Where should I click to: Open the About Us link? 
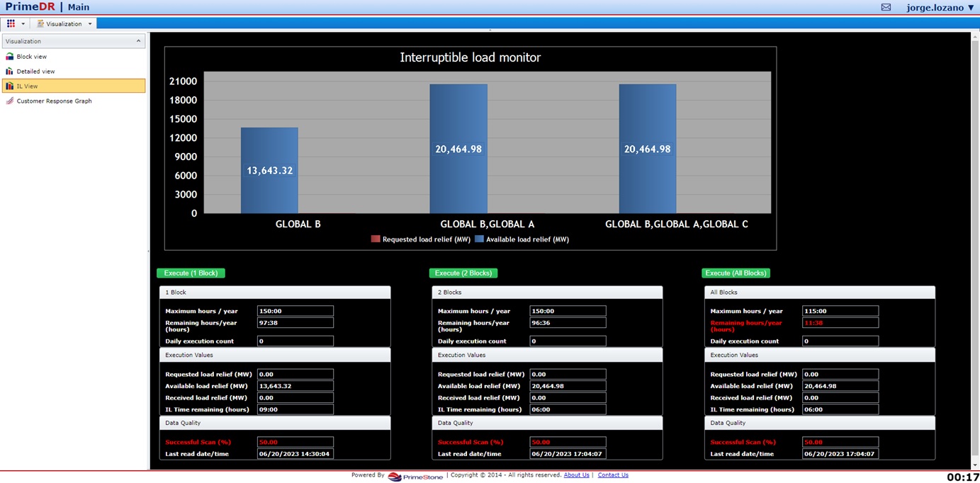pos(576,475)
